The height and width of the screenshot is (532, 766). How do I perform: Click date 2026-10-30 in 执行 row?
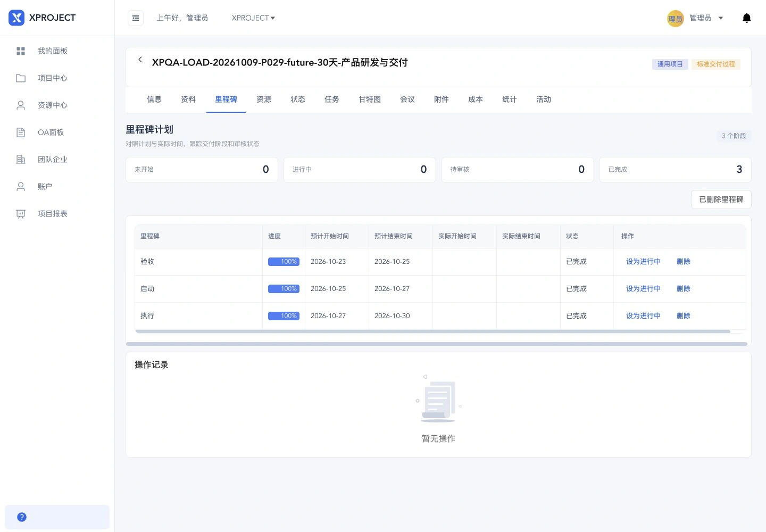392,316
